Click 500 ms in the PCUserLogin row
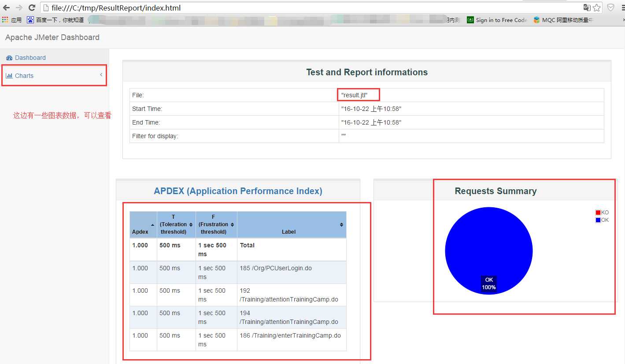 [170, 268]
